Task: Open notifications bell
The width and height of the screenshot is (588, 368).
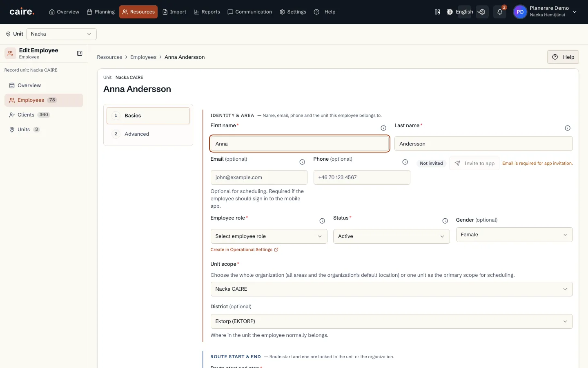Action: click(x=500, y=12)
